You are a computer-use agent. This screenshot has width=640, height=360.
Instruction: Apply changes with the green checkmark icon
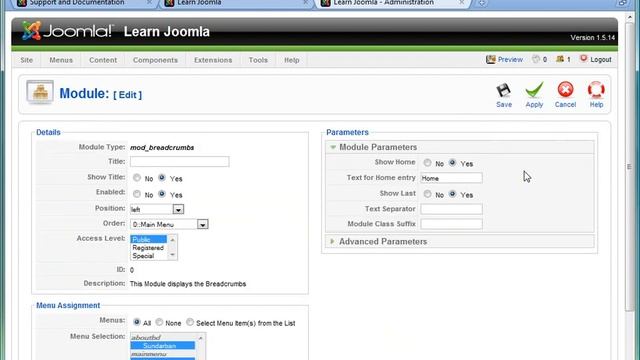click(534, 90)
